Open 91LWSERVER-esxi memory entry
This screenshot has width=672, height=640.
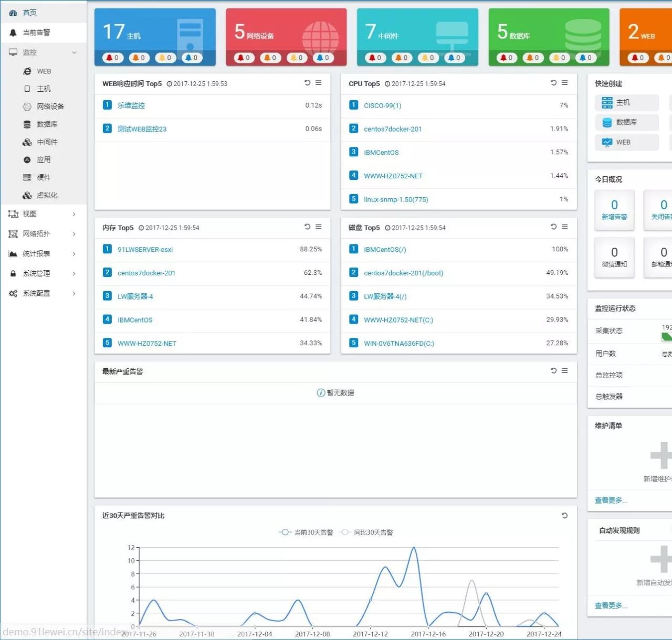[145, 250]
